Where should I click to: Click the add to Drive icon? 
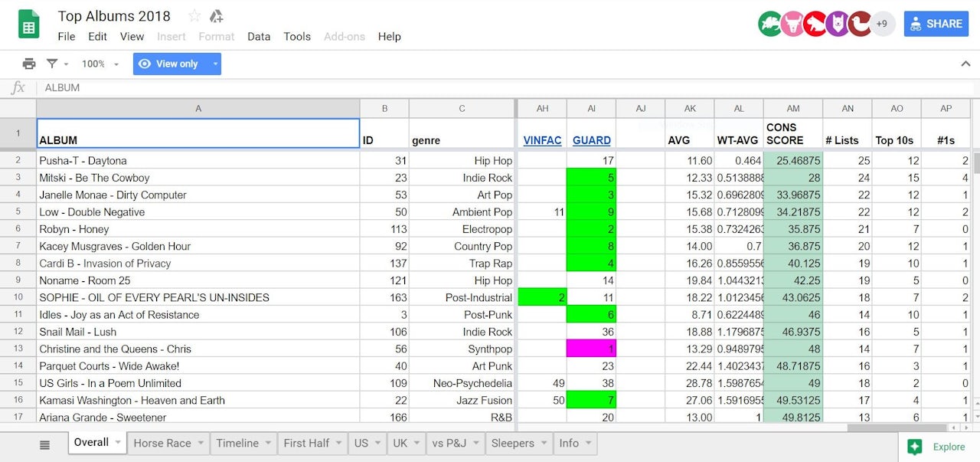pyautogui.click(x=216, y=16)
